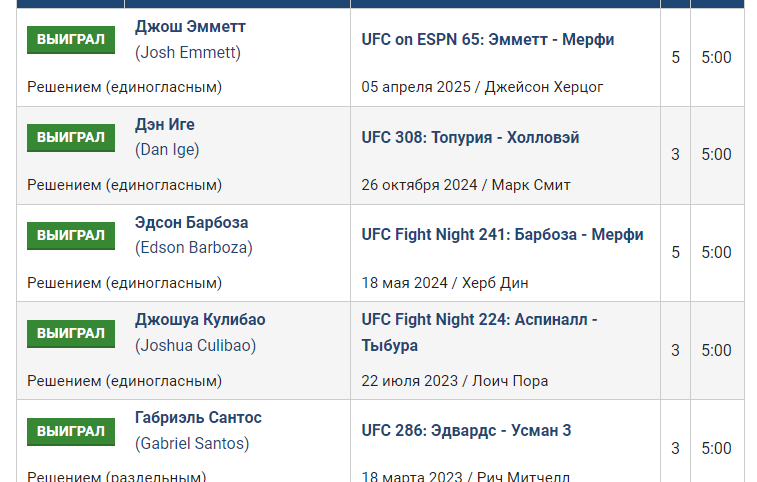
Task: Click ВЫИГРАЛ badge next to Габриэль Сантос
Action: (70, 431)
